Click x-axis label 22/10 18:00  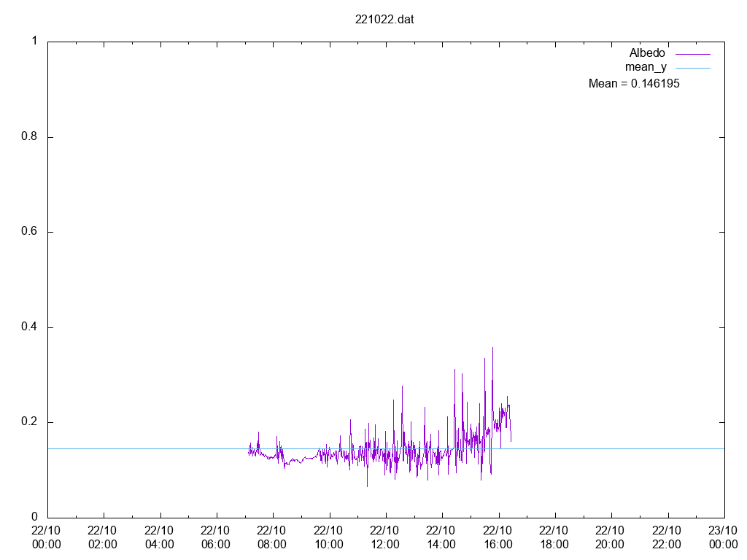(554, 537)
